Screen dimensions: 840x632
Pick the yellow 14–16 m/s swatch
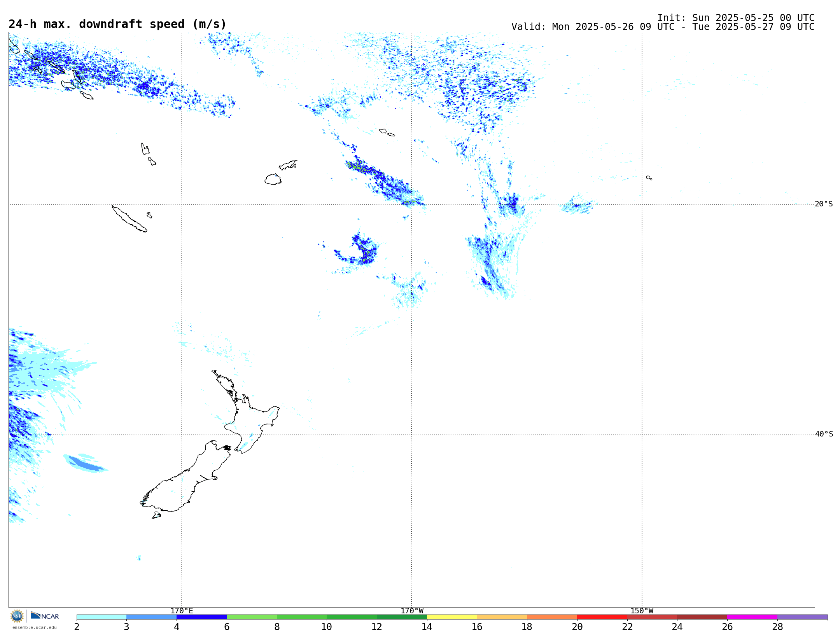coord(452,617)
